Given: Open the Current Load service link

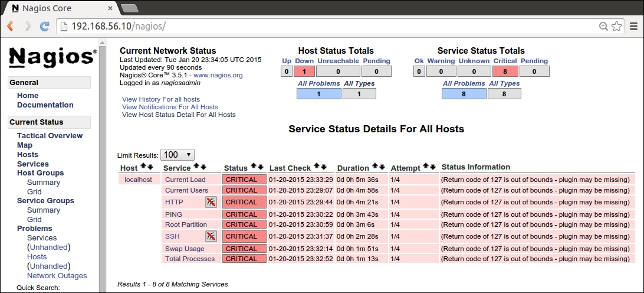Looking at the screenshot, I should [185, 180].
